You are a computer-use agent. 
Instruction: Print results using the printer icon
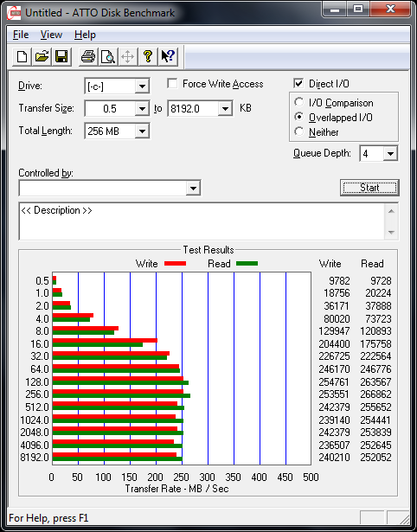(x=88, y=56)
